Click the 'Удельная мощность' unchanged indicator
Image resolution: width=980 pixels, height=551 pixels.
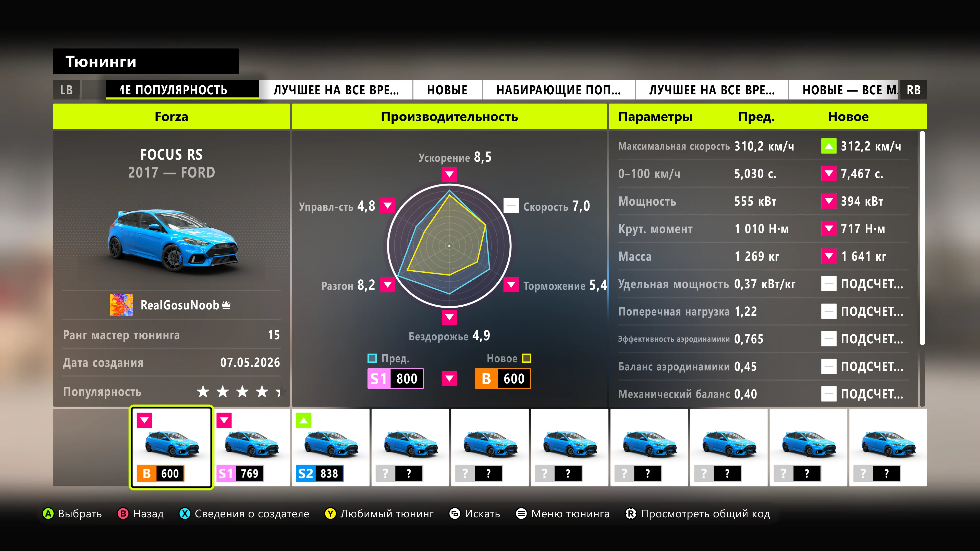tap(829, 284)
